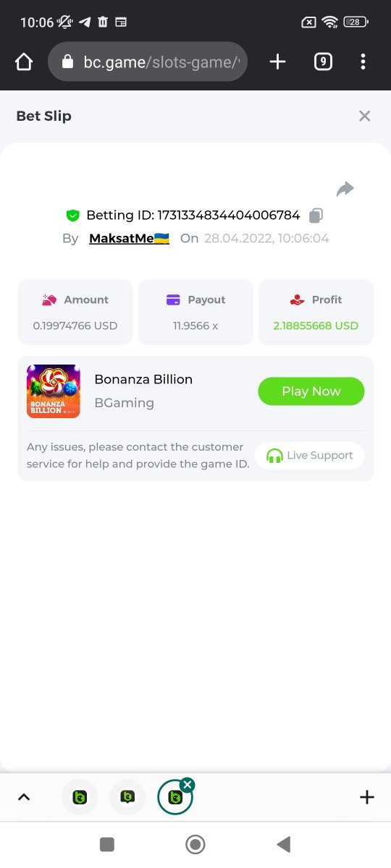The image size is (391, 868).
Task: Tap the Android back navigation button
Action: tap(284, 844)
